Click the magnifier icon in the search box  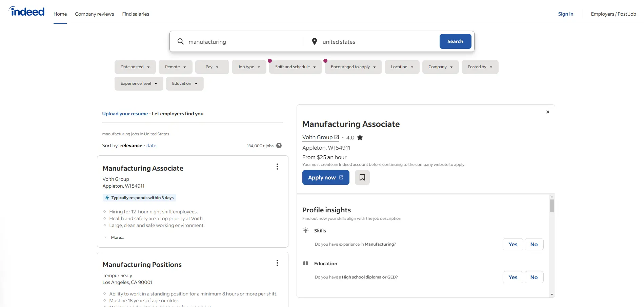(181, 41)
